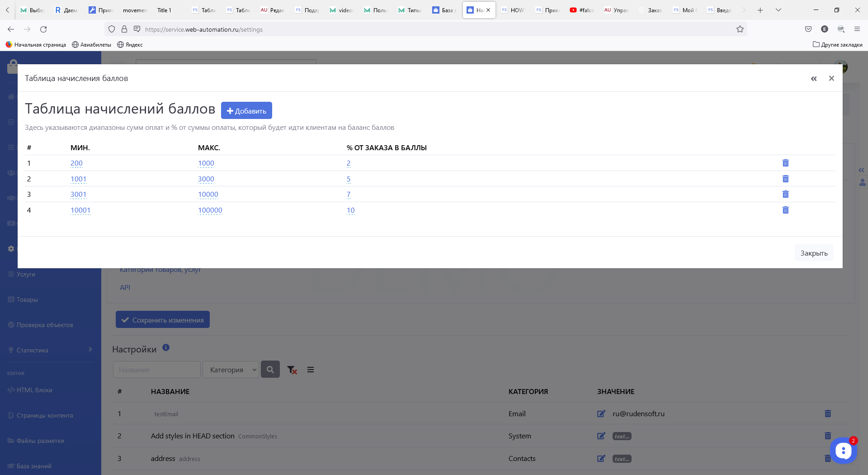Delete the row with min 1001
This screenshot has height=475, width=868.
tap(785, 179)
